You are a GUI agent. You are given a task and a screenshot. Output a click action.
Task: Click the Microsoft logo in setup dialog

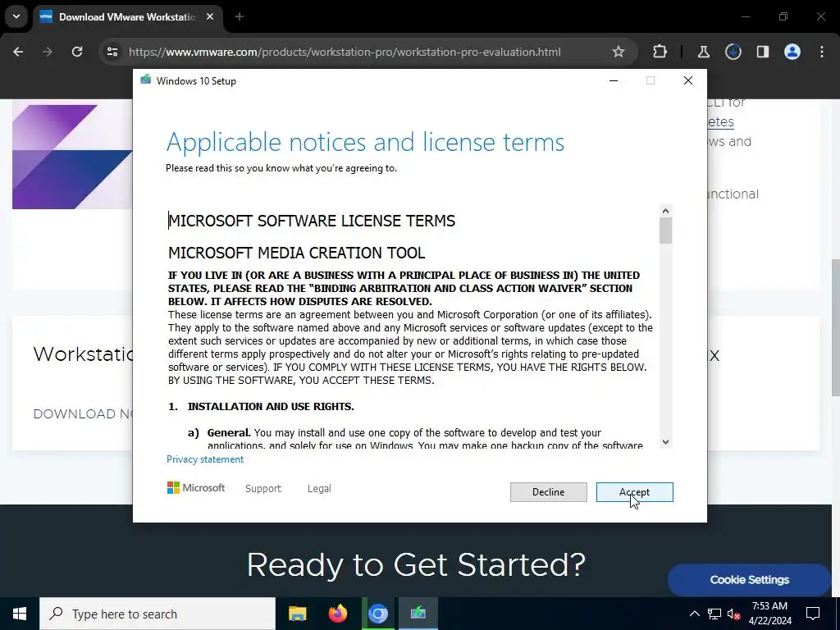coord(196,487)
